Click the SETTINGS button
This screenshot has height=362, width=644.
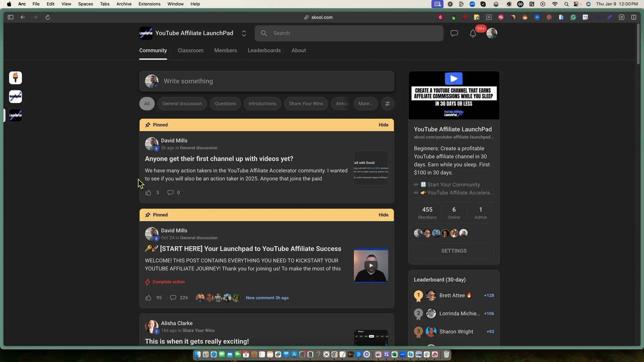click(454, 251)
